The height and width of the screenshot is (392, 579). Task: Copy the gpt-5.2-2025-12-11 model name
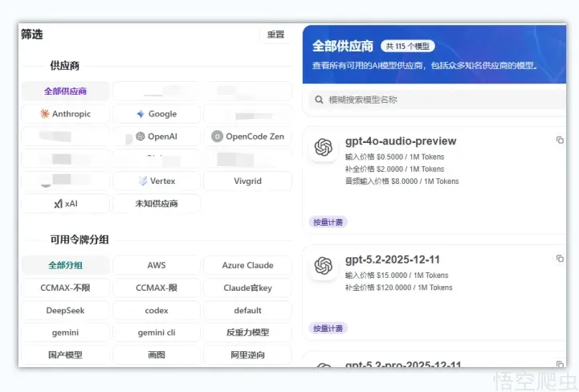tap(560, 259)
